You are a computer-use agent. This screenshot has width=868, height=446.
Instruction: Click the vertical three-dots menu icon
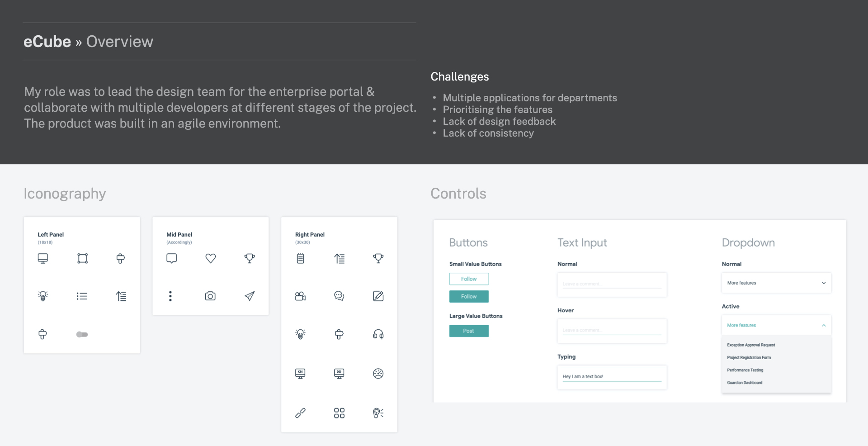point(170,296)
